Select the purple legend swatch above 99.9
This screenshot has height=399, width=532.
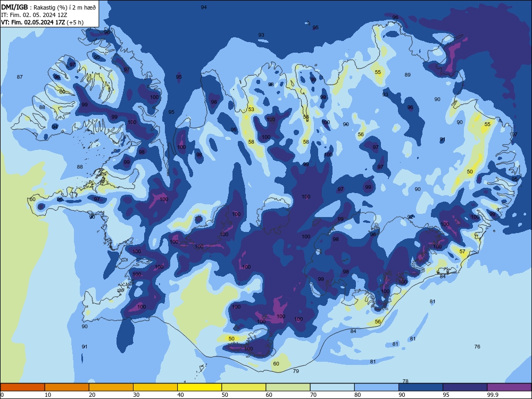tap(509, 387)
